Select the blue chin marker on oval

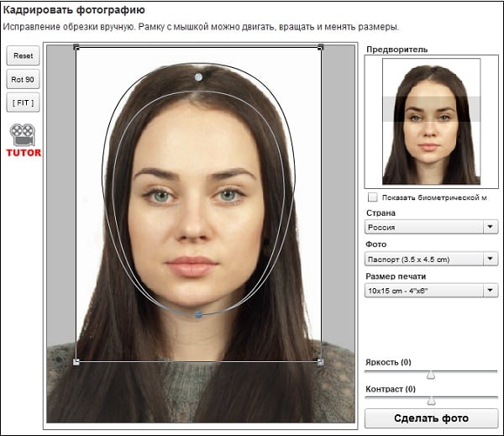[x=198, y=315]
